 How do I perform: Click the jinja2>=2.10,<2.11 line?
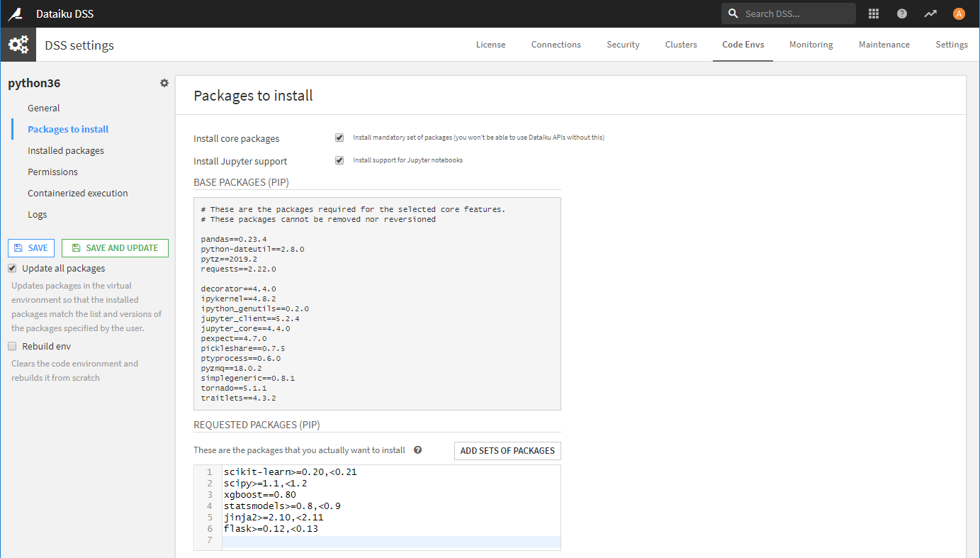click(274, 517)
